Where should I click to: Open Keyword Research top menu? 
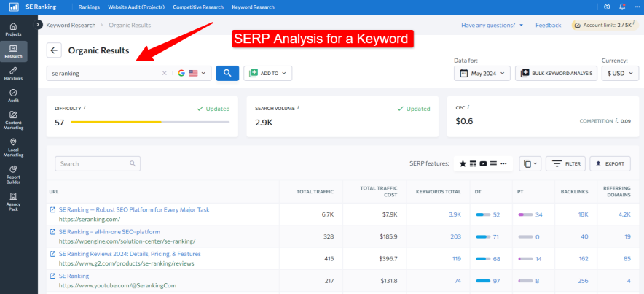(254, 7)
